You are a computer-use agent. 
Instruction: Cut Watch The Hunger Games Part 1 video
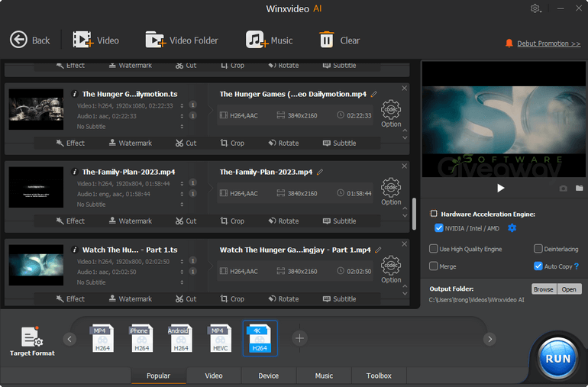[x=186, y=299]
